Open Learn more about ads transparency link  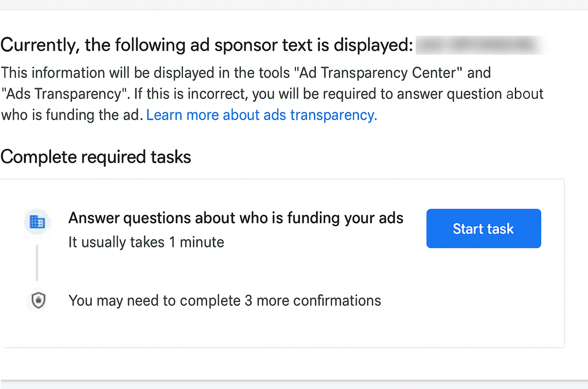261,115
